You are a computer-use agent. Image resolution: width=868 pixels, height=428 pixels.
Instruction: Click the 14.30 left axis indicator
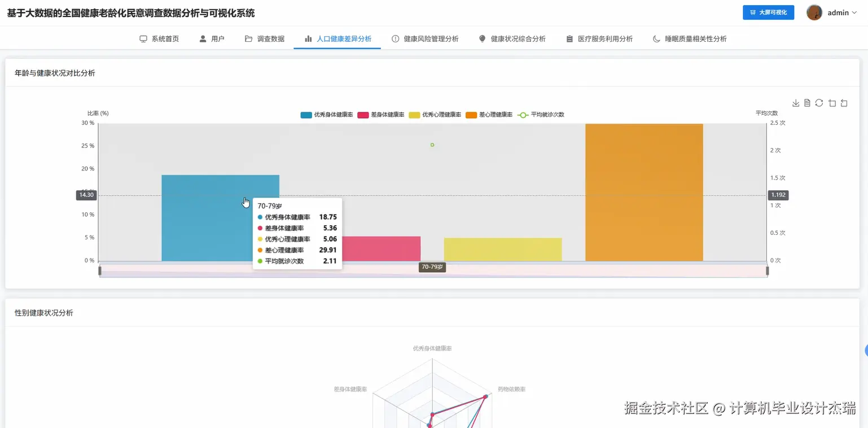[x=86, y=195]
